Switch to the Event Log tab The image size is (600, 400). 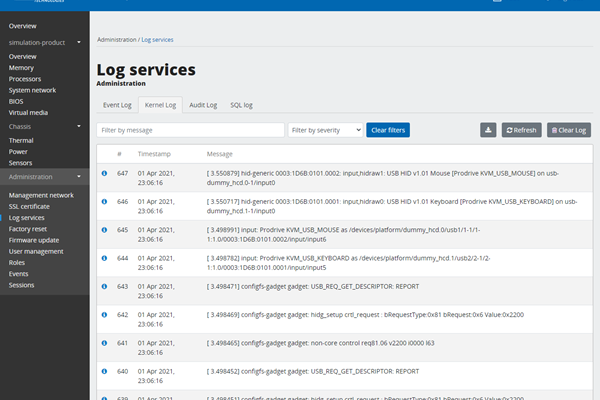coord(117,105)
